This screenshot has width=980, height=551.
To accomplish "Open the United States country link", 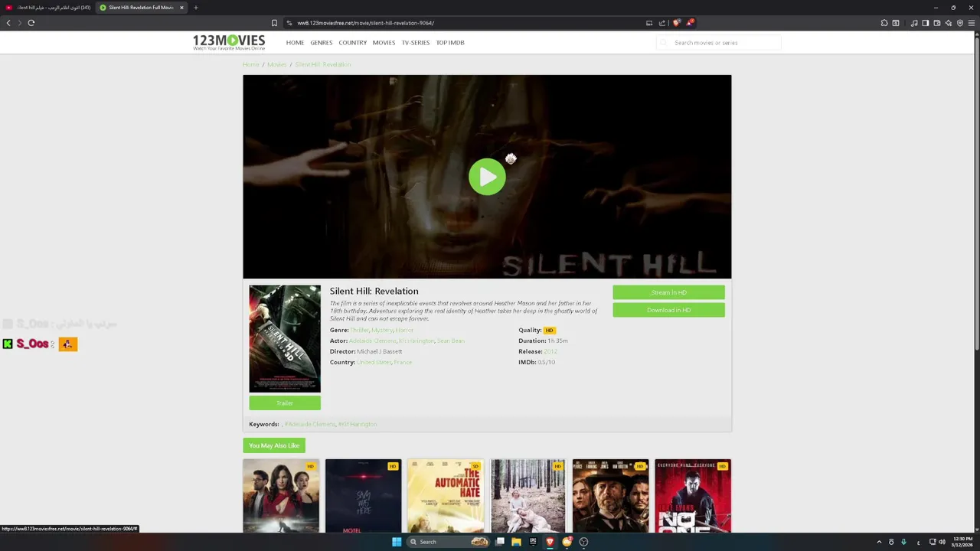I will (x=374, y=362).
